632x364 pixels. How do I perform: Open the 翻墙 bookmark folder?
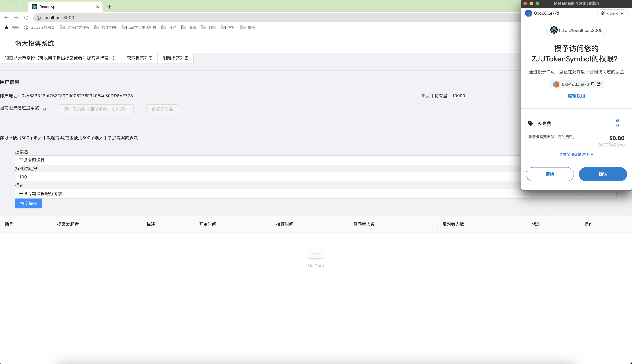click(x=248, y=27)
